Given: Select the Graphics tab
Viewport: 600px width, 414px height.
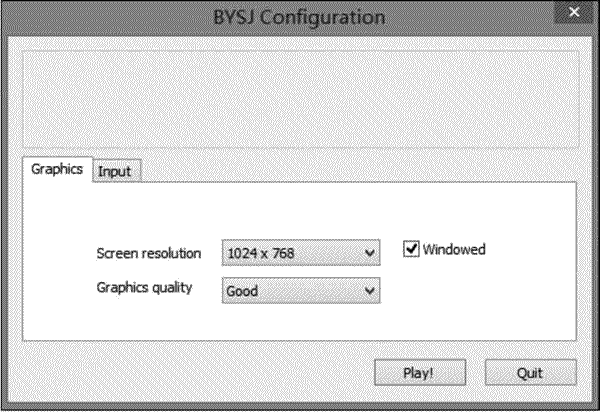Looking at the screenshot, I should (56, 168).
